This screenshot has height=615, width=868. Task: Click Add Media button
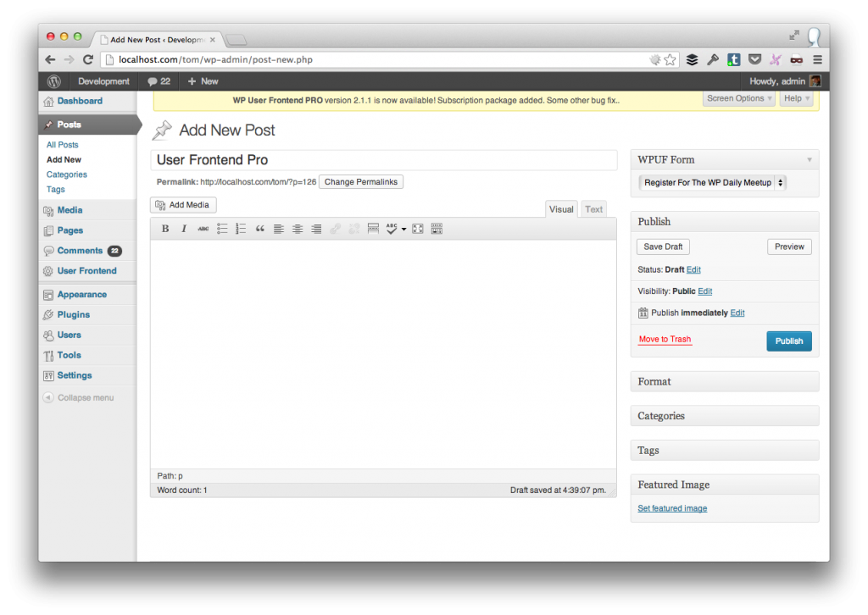(183, 205)
